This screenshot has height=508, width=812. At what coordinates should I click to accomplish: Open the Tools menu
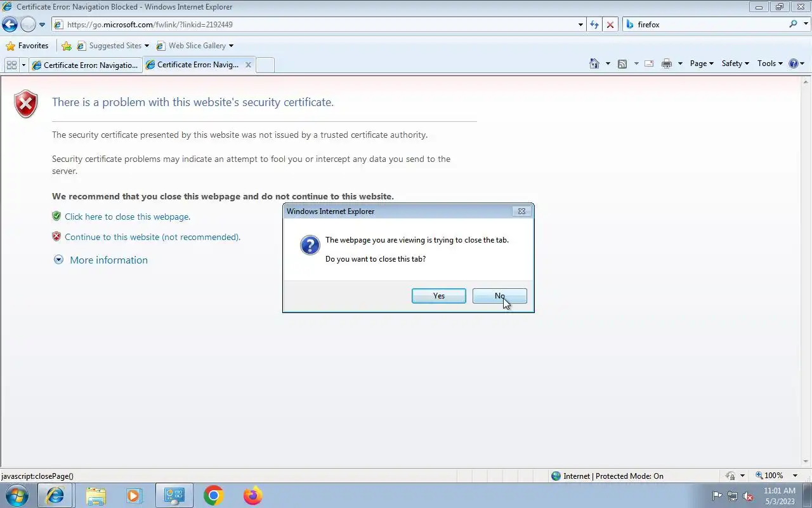(770, 63)
